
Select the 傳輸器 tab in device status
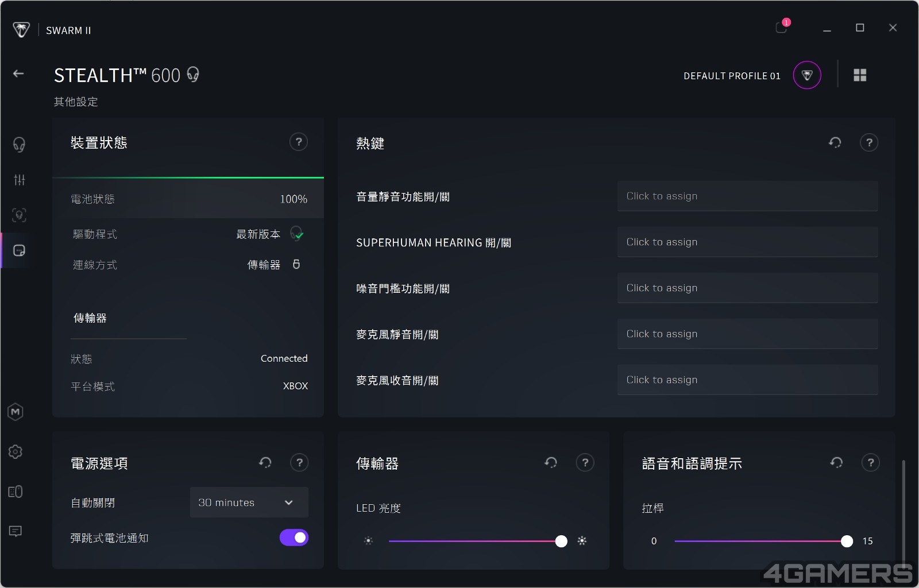90,318
